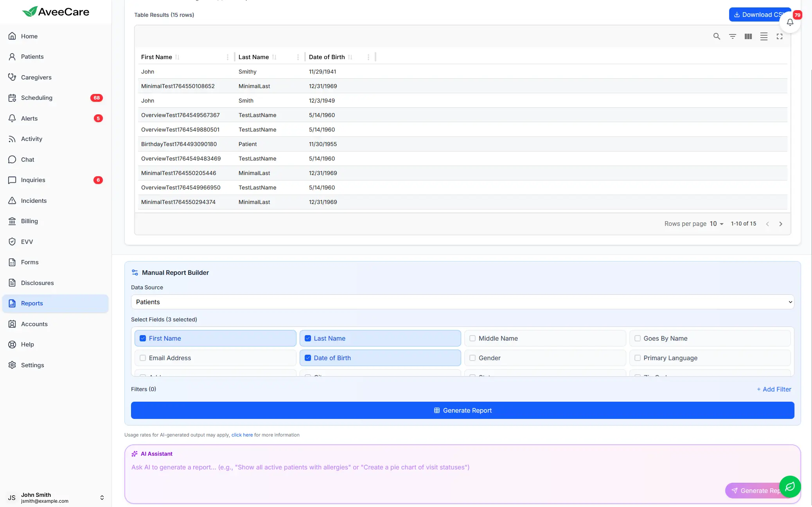Navigate to Patients in the sidebar
This screenshot has height=507, width=812.
pos(32,56)
